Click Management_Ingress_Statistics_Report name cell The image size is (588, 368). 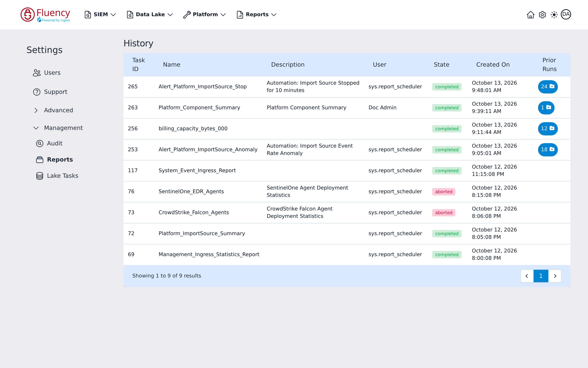click(x=209, y=254)
